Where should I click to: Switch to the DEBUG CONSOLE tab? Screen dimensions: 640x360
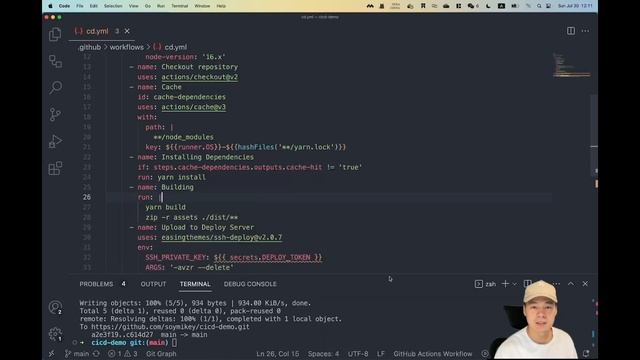click(250, 284)
